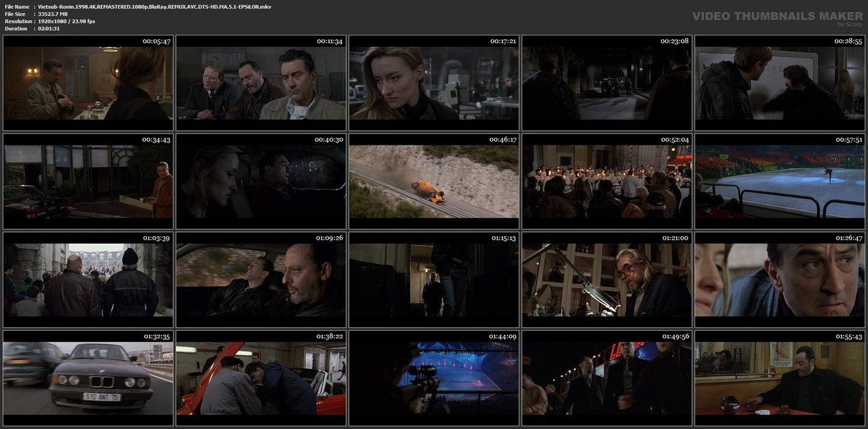The height and width of the screenshot is (429, 868).
Task: Click the "Duration" label
Action: [16, 29]
